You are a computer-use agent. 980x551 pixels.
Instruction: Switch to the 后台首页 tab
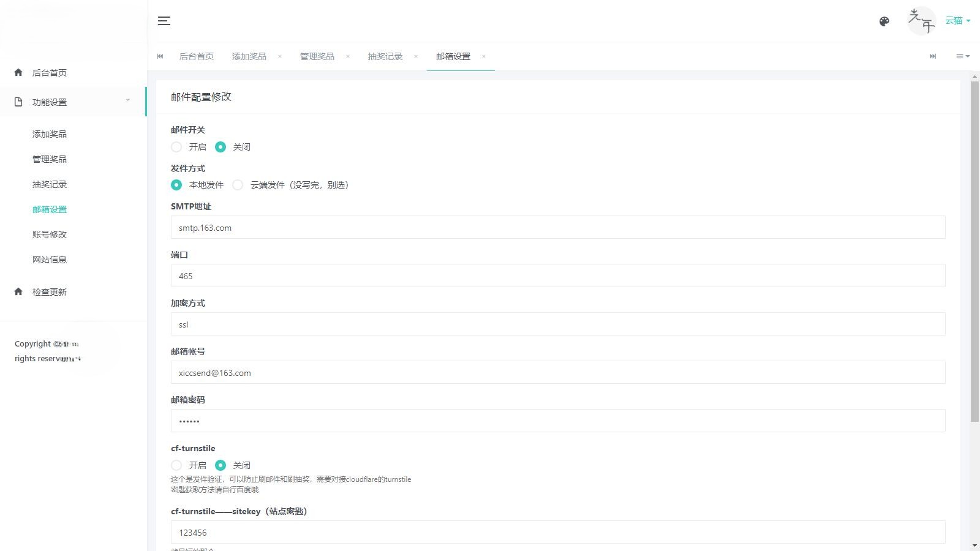197,56
